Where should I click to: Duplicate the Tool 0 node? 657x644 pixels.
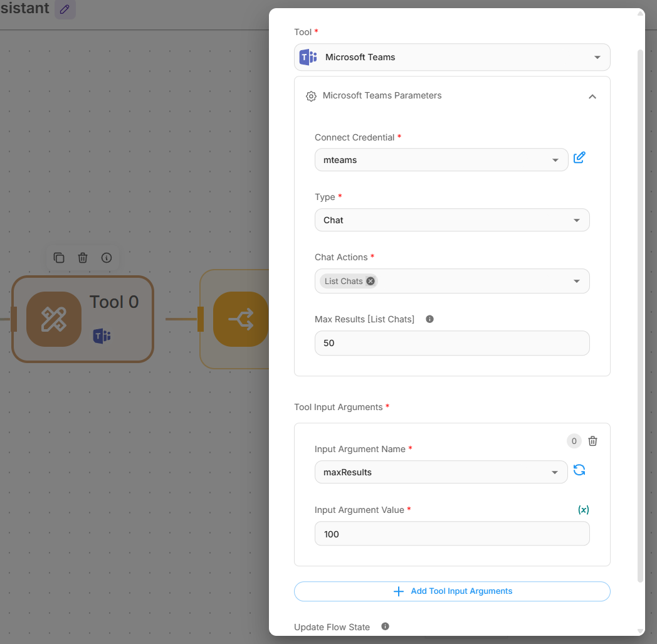click(59, 258)
